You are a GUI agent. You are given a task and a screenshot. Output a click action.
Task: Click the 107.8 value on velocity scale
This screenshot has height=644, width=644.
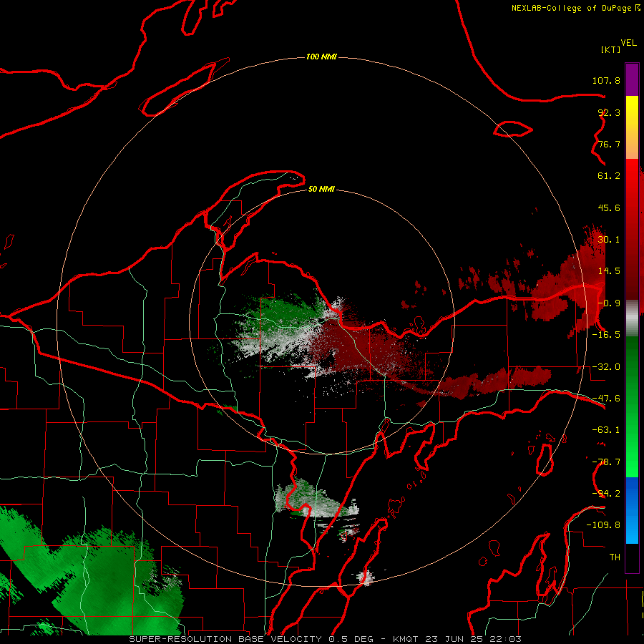coord(606,80)
